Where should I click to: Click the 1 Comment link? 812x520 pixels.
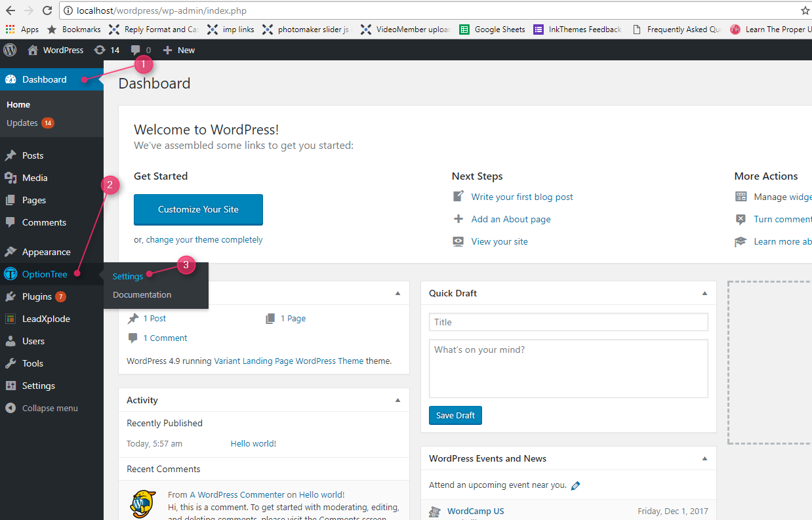[165, 338]
